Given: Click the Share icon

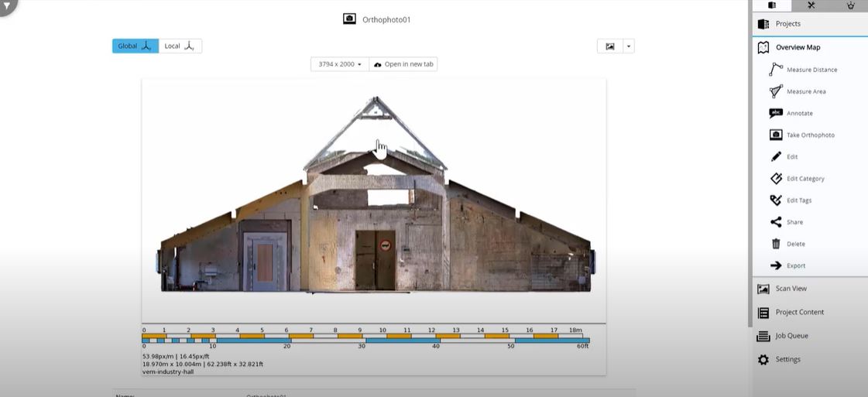Looking at the screenshot, I should click(x=776, y=222).
